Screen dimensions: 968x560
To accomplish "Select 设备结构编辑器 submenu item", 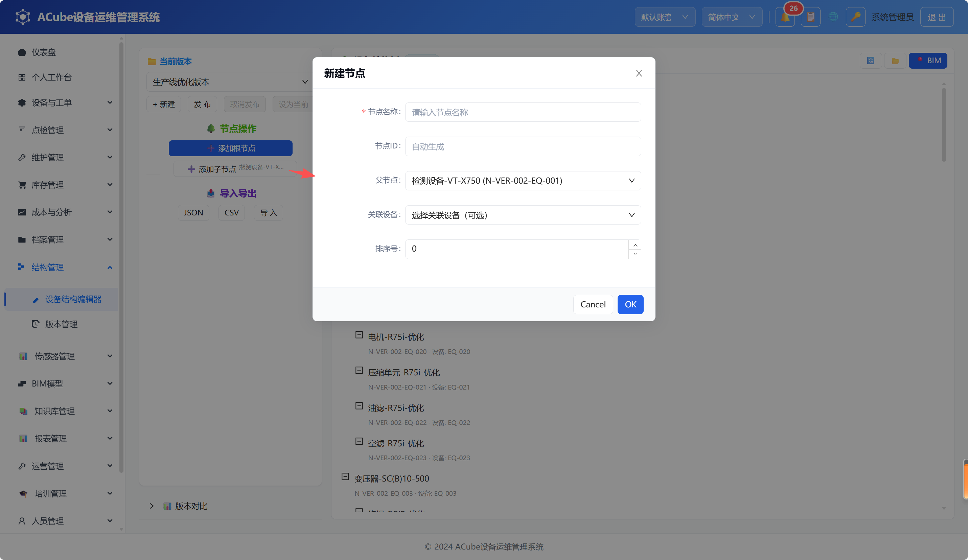I will tap(62, 299).
